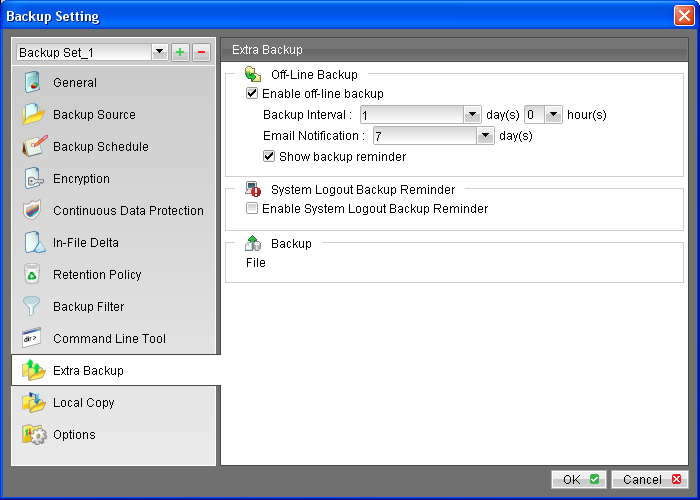Open the Backup Set_1 dropdown
The height and width of the screenshot is (500, 700).
tap(158, 52)
